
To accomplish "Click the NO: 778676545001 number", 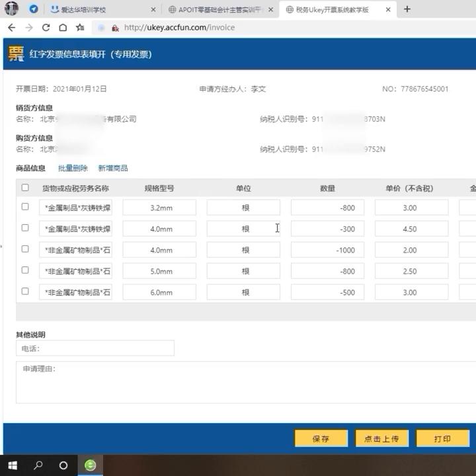I will click(415, 89).
